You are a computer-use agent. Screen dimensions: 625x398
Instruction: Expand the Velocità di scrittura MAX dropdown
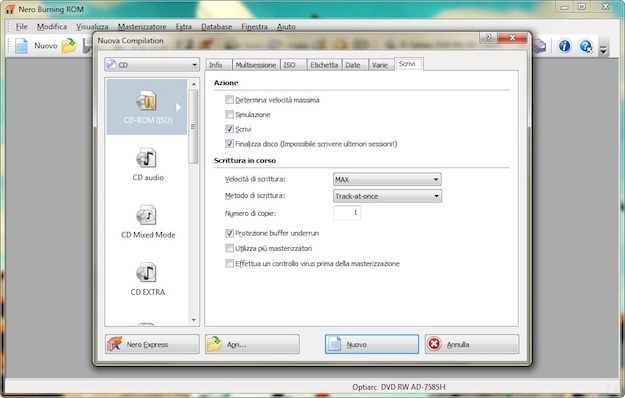[x=387, y=179]
